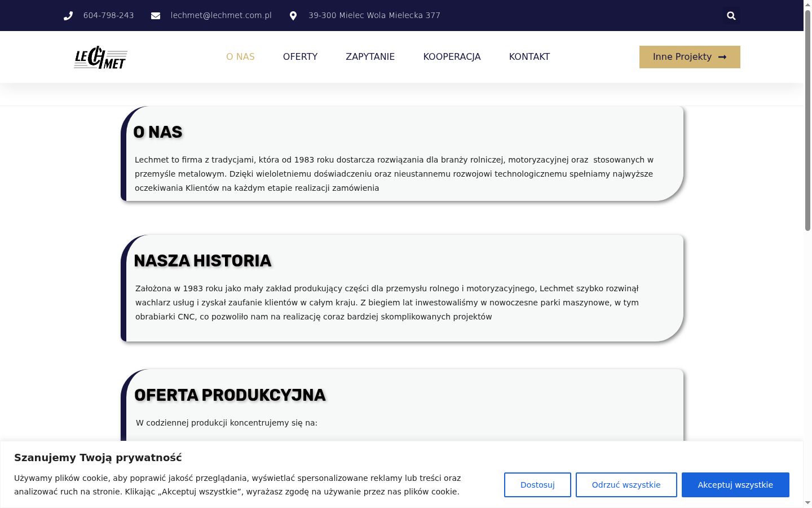This screenshot has width=812, height=508.
Task: Go to the OFERTY menu item
Action: (x=300, y=57)
